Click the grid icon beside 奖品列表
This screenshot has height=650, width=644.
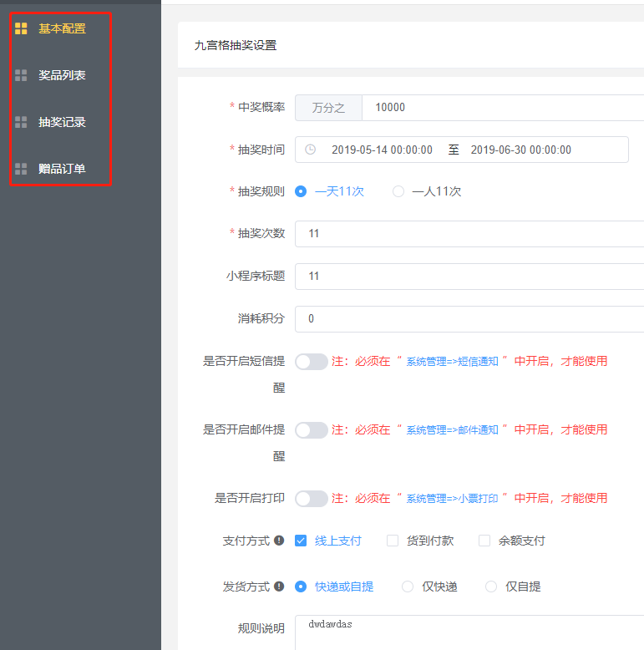pyautogui.click(x=22, y=75)
